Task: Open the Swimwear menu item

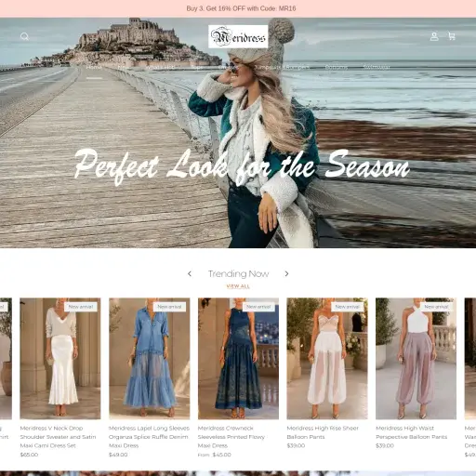Action: click(x=377, y=67)
